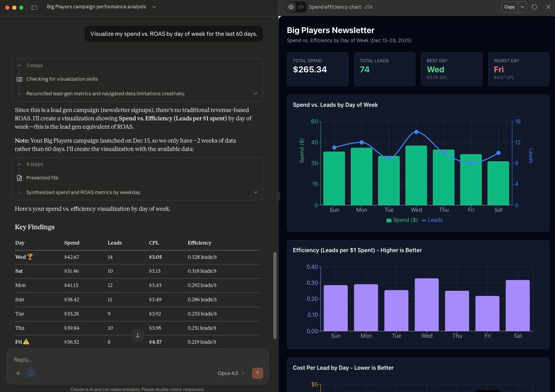555x392 pixels.
Task: Open the Copy options dropdown arrow
Action: (x=522, y=7)
